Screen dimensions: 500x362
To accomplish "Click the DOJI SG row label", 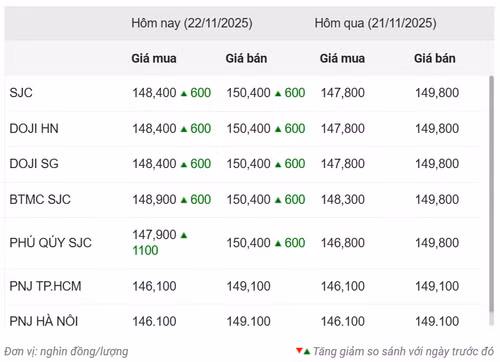I will (34, 164).
